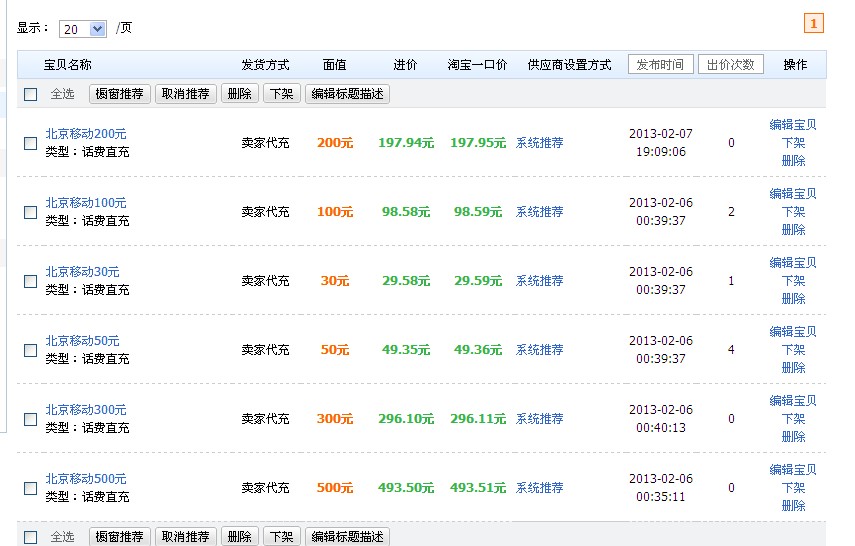Tick the top 全选 checkbox

click(x=31, y=94)
